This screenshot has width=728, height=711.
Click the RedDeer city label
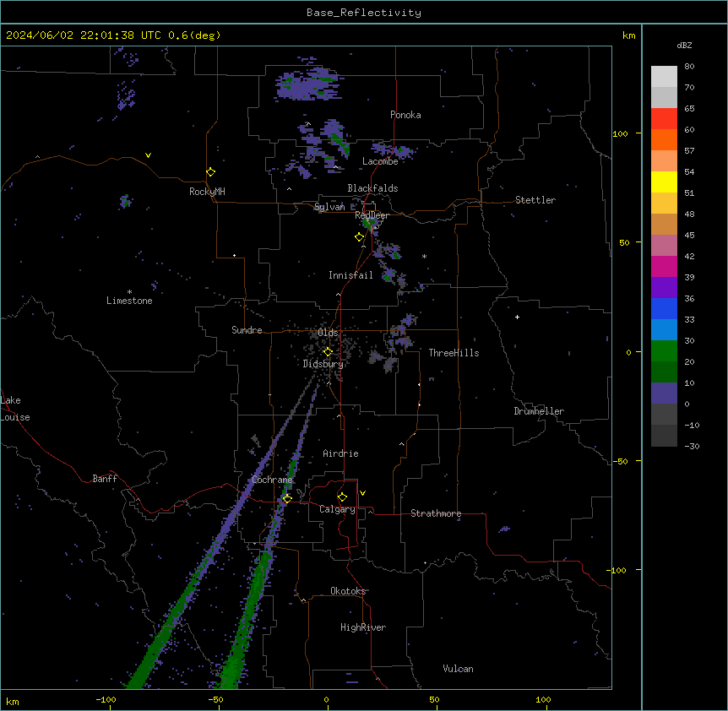tap(372, 215)
